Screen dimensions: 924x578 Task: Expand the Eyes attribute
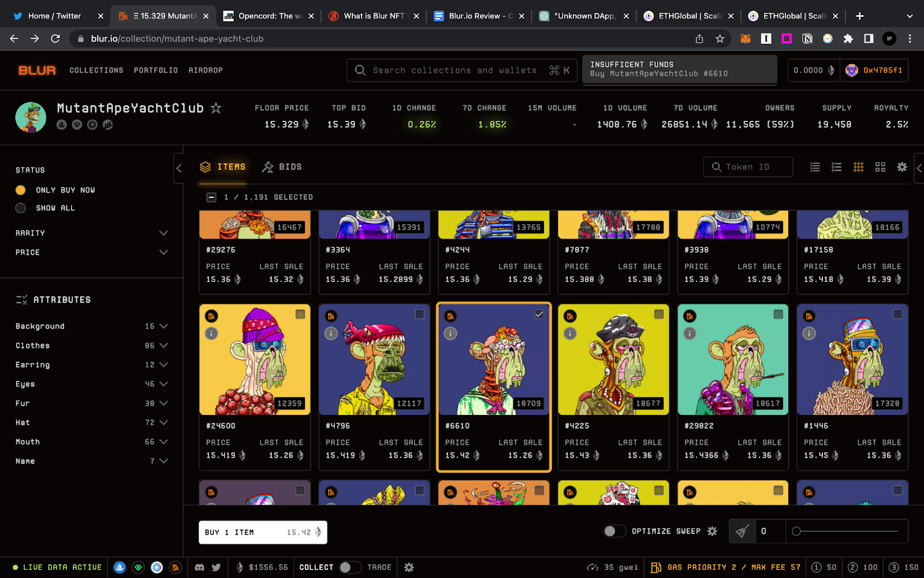91,384
